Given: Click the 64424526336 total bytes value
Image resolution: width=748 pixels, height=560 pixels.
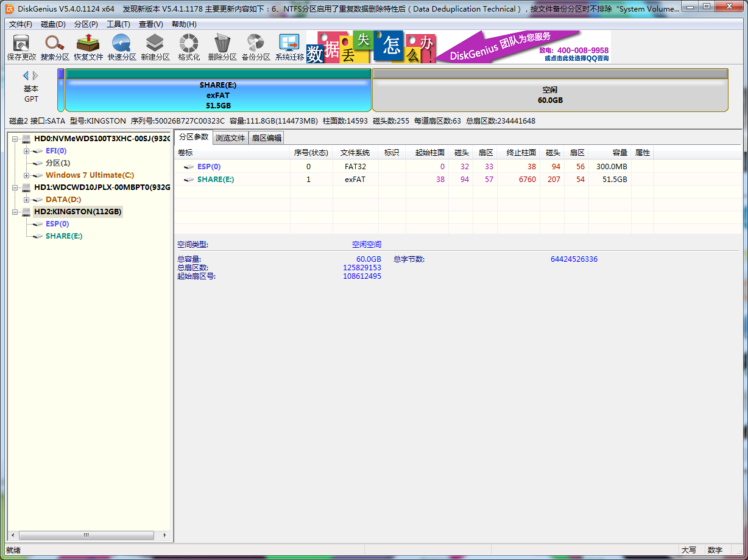Looking at the screenshot, I should tap(574, 259).
